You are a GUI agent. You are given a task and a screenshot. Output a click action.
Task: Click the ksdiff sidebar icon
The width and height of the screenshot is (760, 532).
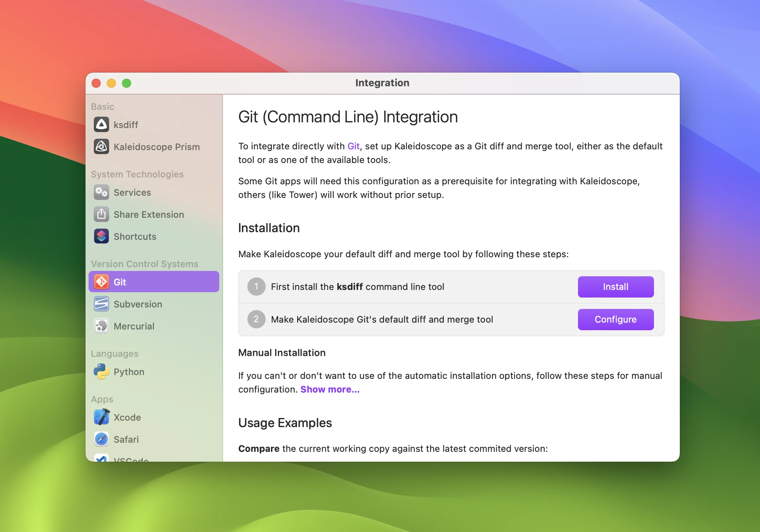coord(101,125)
